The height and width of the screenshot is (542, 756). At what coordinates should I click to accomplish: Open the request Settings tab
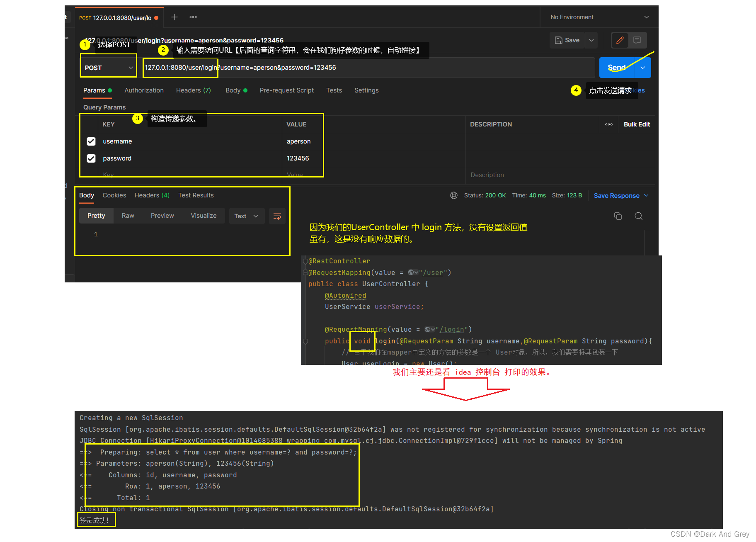click(366, 90)
